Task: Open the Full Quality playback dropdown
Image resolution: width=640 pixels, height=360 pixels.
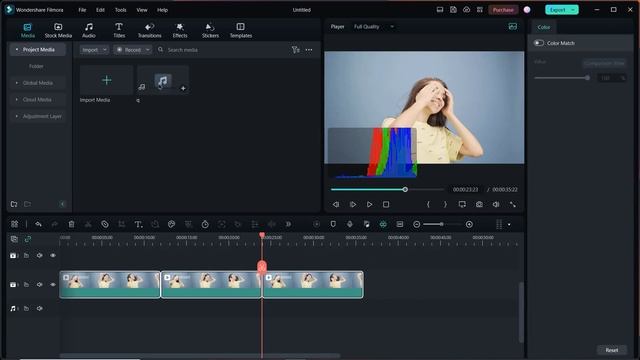Action: click(x=373, y=27)
